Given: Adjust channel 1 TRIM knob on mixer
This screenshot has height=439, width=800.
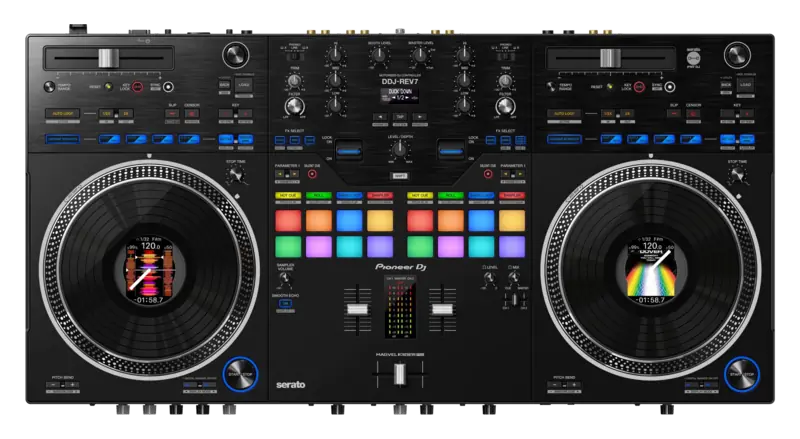Looking at the screenshot, I should pyautogui.click(x=294, y=81).
